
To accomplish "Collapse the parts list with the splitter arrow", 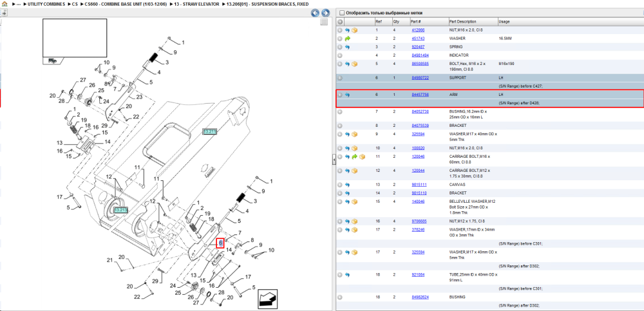I will [334, 158].
